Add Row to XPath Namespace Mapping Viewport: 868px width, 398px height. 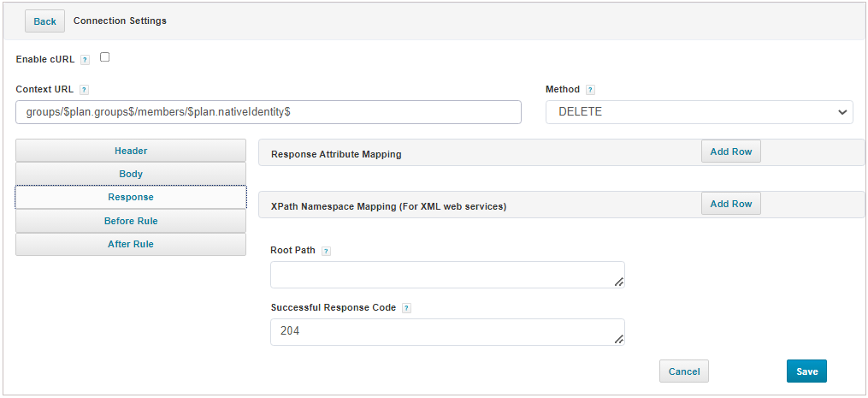click(730, 204)
